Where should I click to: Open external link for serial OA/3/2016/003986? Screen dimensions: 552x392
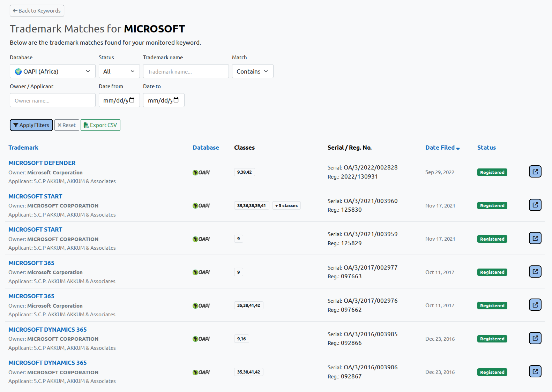[535, 371]
